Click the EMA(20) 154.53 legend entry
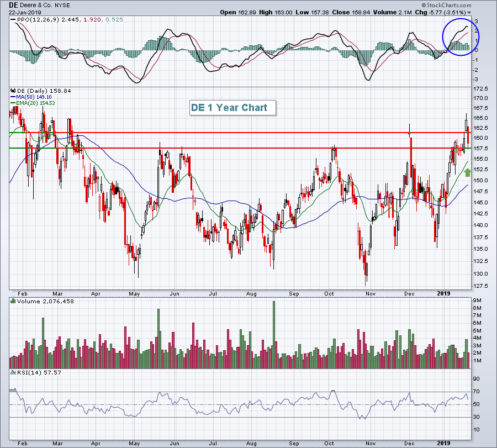The image size is (497, 448). (35, 103)
